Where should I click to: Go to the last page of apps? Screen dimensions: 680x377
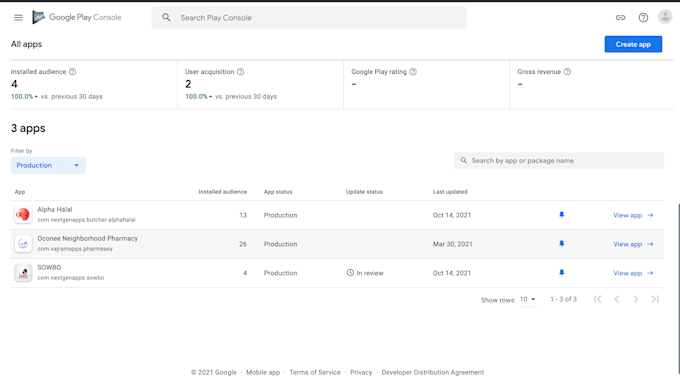[x=655, y=299]
